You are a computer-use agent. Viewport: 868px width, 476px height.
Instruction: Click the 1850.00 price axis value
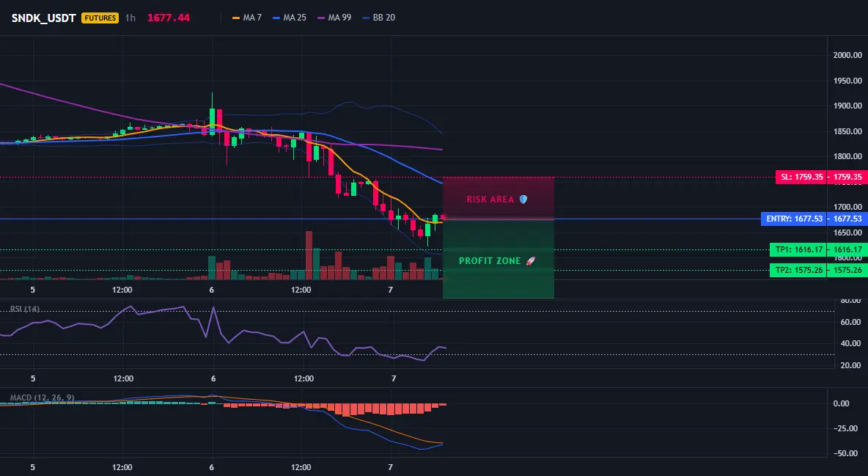tap(847, 132)
